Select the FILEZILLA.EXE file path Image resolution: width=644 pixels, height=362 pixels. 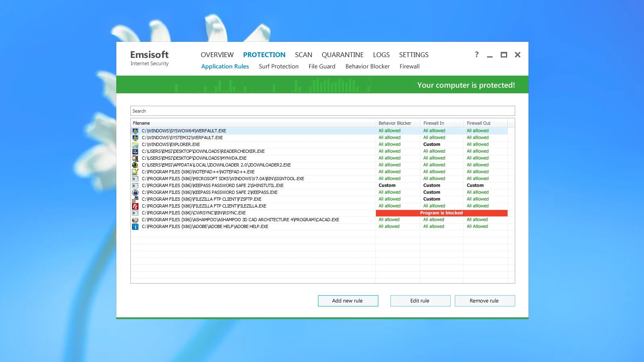[204, 206]
